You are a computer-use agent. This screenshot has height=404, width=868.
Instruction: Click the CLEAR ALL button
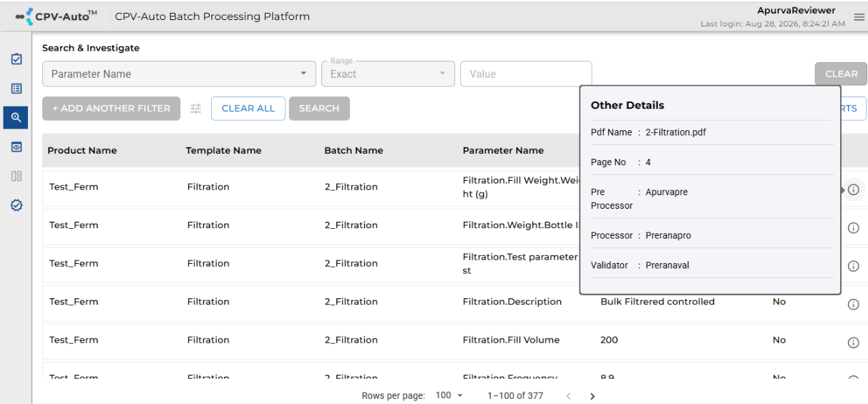click(248, 109)
